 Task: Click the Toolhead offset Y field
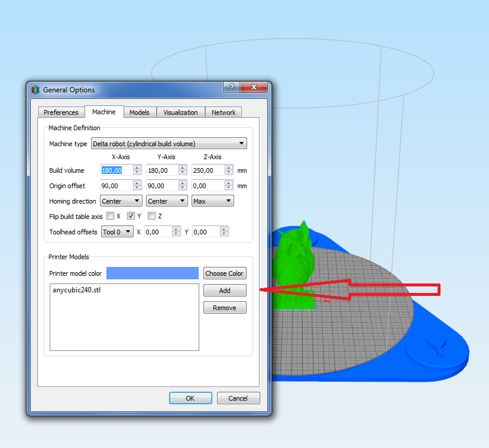click(x=206, y=232)
